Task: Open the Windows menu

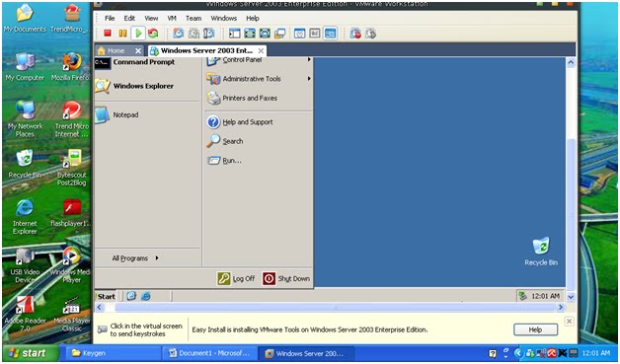Action: click(x=224, y=18)
